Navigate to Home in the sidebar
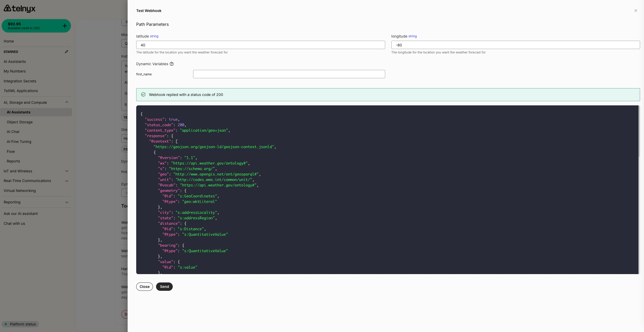This screenshot has width=644, height=332. (9, 41)
